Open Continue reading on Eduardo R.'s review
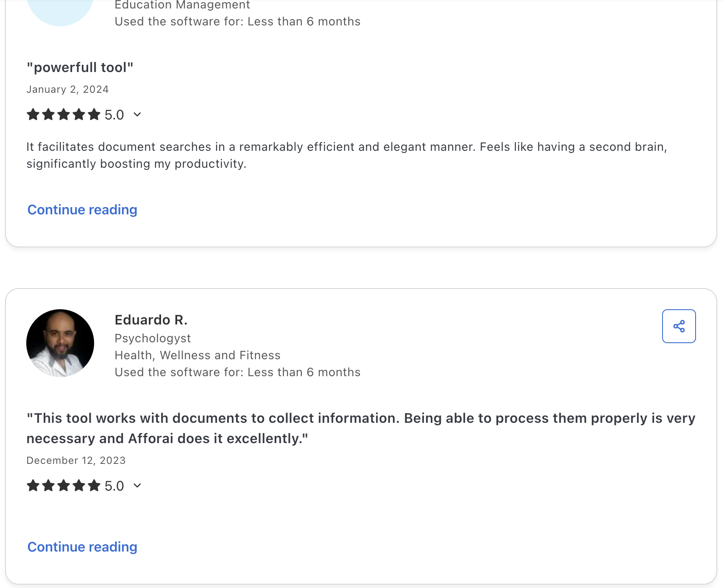This screenshot has height=588, width=724. 82,547
